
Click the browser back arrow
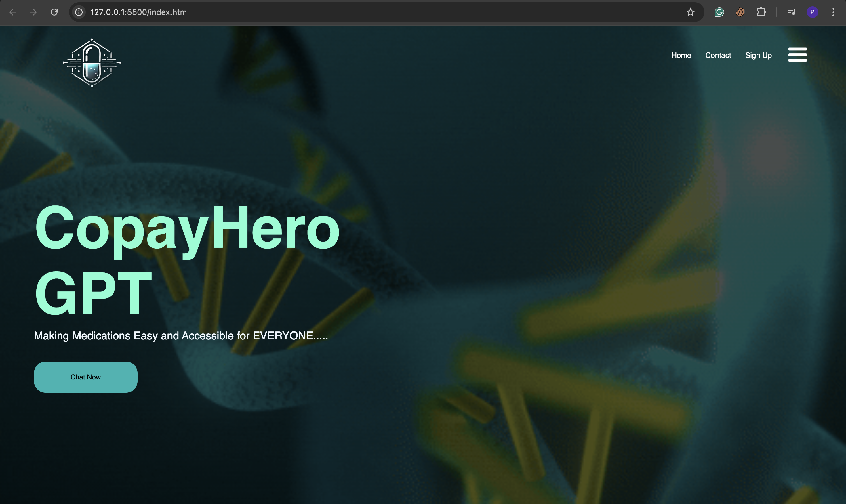[13, 12]
